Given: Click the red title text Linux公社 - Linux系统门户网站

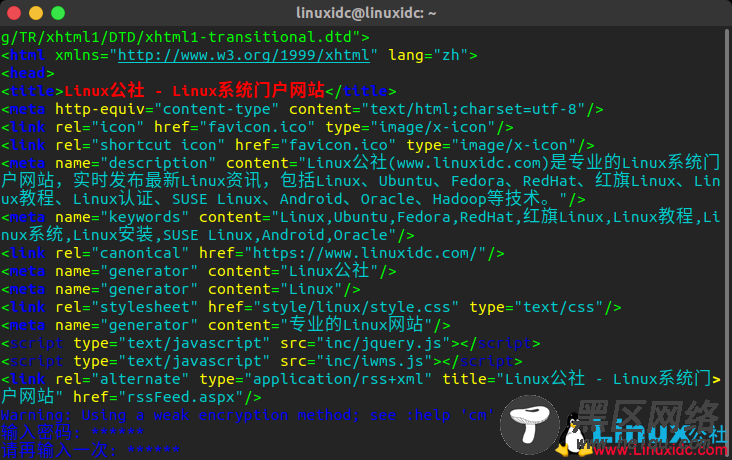Looking at the screenshot, I should tap(194, 91).
